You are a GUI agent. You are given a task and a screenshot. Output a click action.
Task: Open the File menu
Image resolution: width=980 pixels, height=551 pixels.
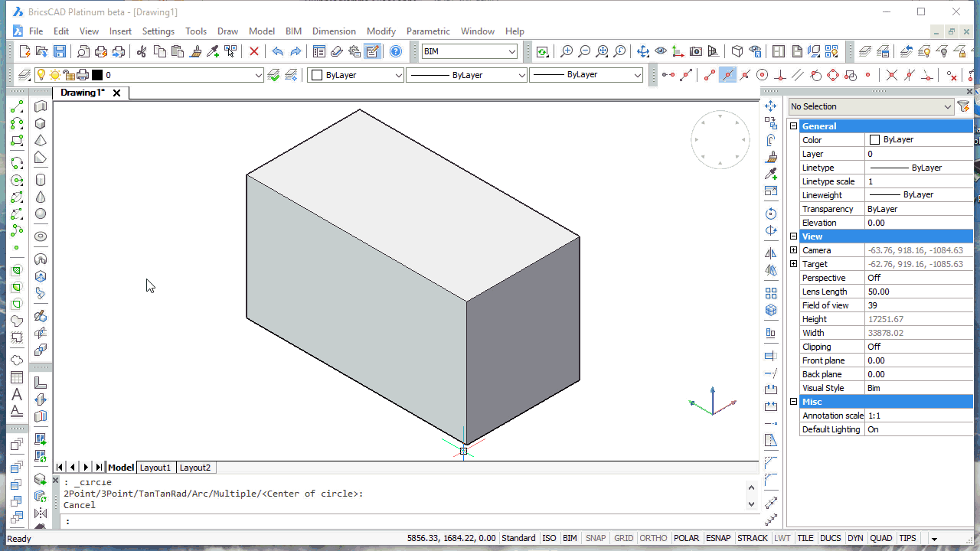36,31
